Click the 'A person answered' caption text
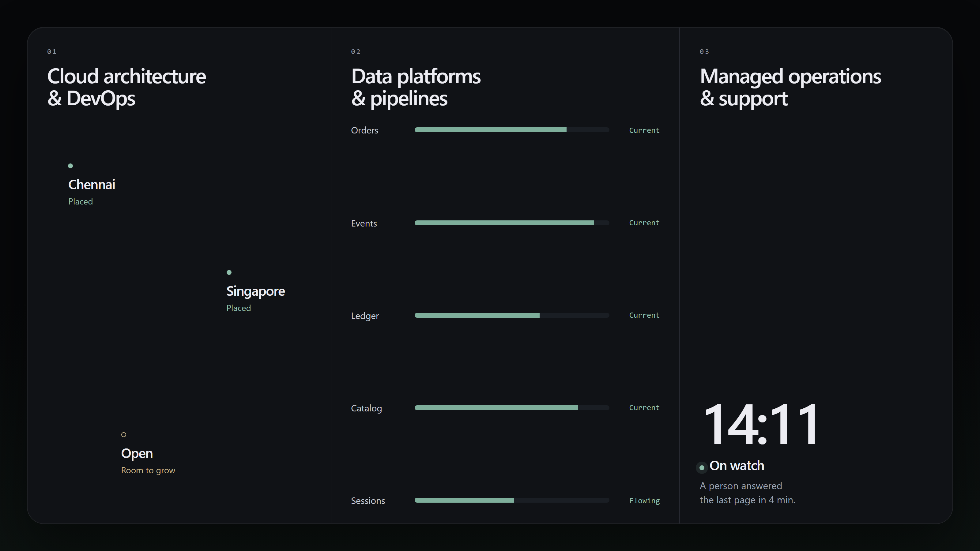Screen dimensions: 980x551 pyautogui.click(x=741, y=486)
